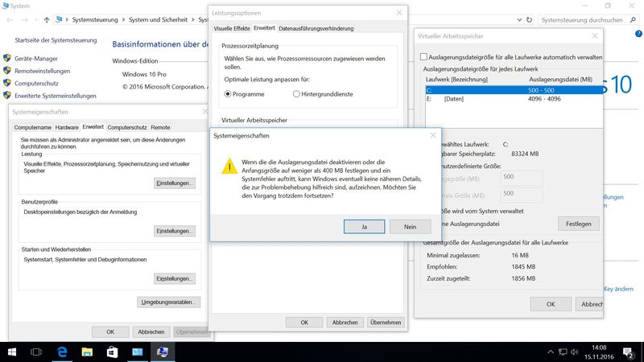Image resolution: width=644 pixels, height=362 pixels.
Task: Open System properties taskbar icon
Action: 163,352
